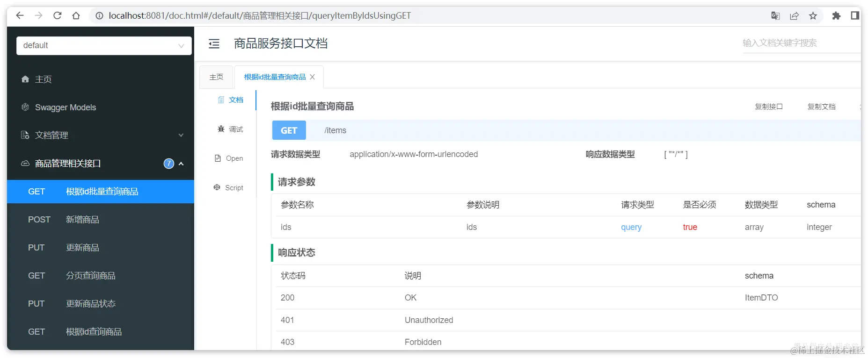Click the cube icon next to Script

(x=217, y=187)
